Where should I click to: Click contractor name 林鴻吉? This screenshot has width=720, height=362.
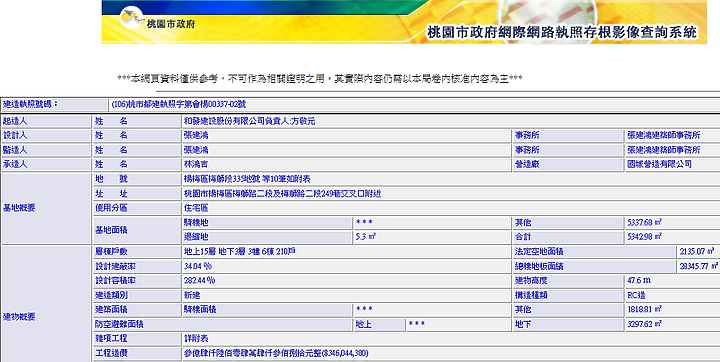click(x=196, y=164)
